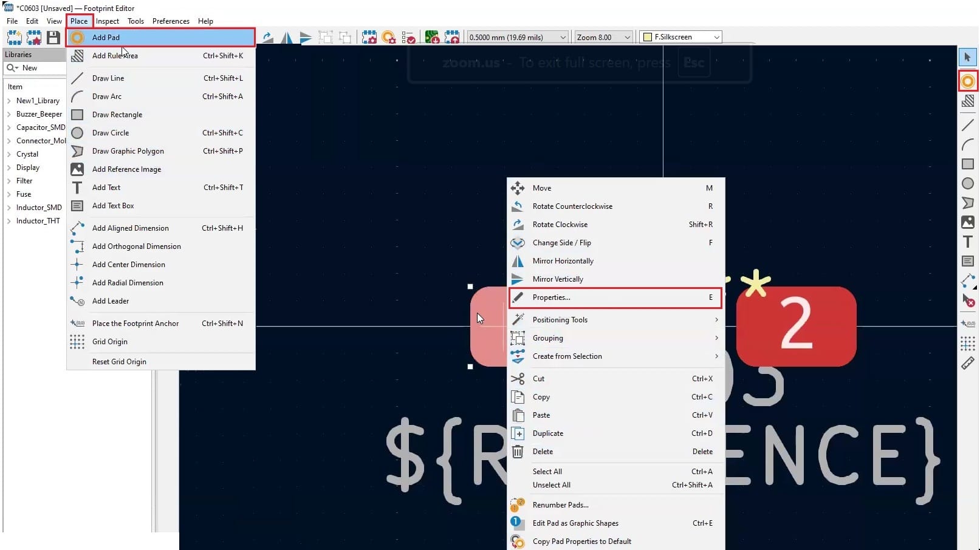The image size is (980, 550).
Task: Select the draw rectangle tool in the right toolbar
Action: click(x=968, y=164)
